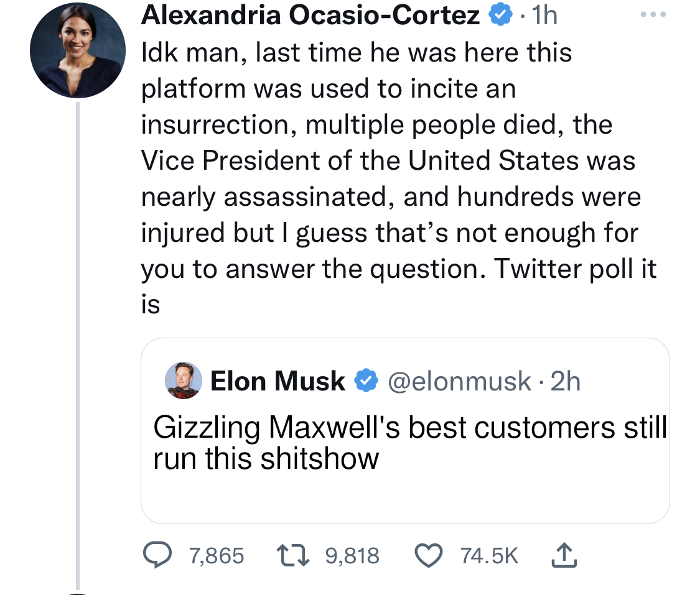The width and height of the screenshot is (700, 595).
Task: View the 7,865 replies count
Action: 217,556
